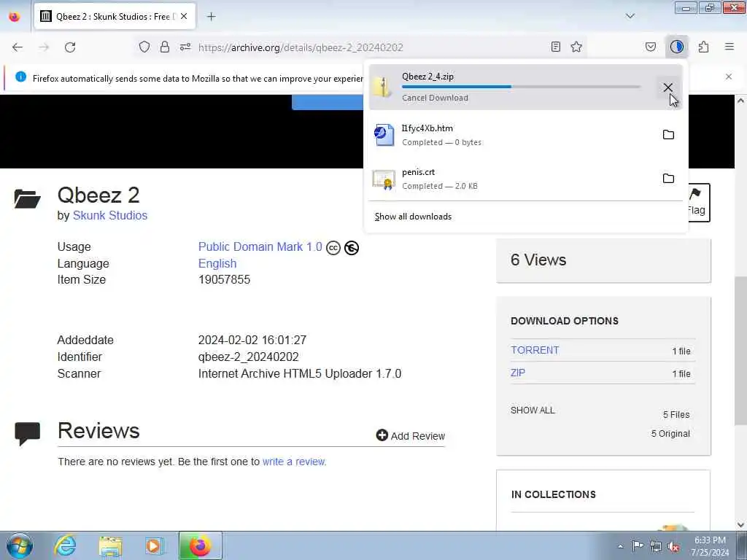
Task: Go forward to the next page
Action: [x=44, y=47]
